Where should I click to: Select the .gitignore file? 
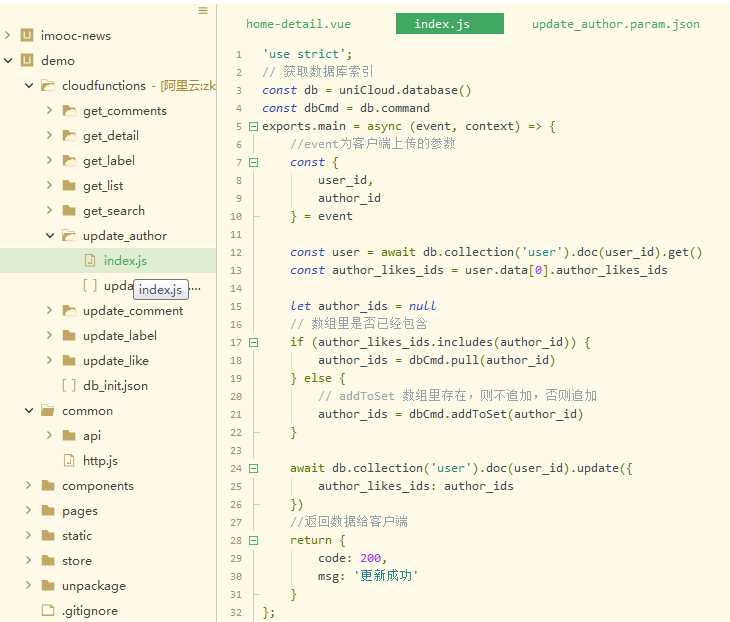pyautogui.click(x=90, y=610)
